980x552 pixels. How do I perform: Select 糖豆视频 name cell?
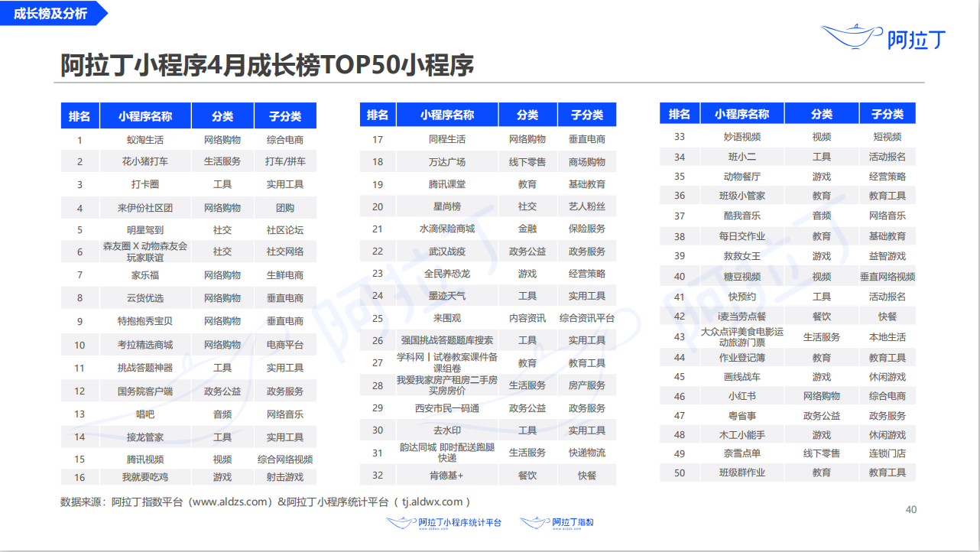point(742,277)
